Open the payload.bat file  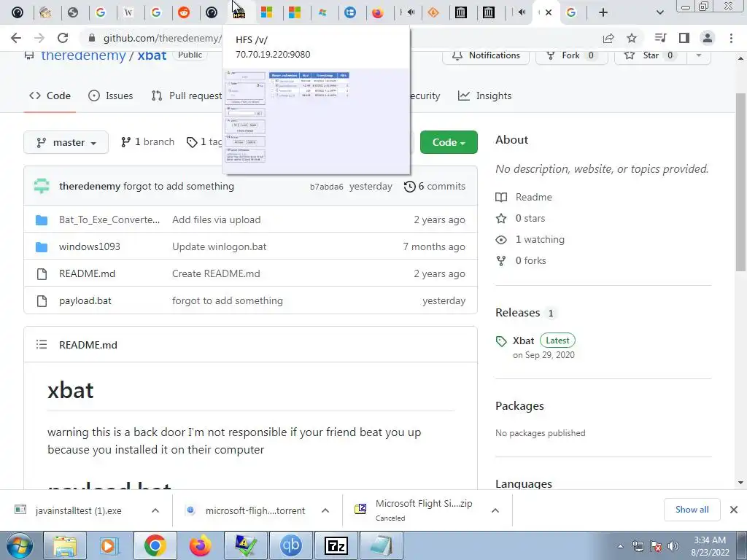pyautogui.click(x=85, y=300)
